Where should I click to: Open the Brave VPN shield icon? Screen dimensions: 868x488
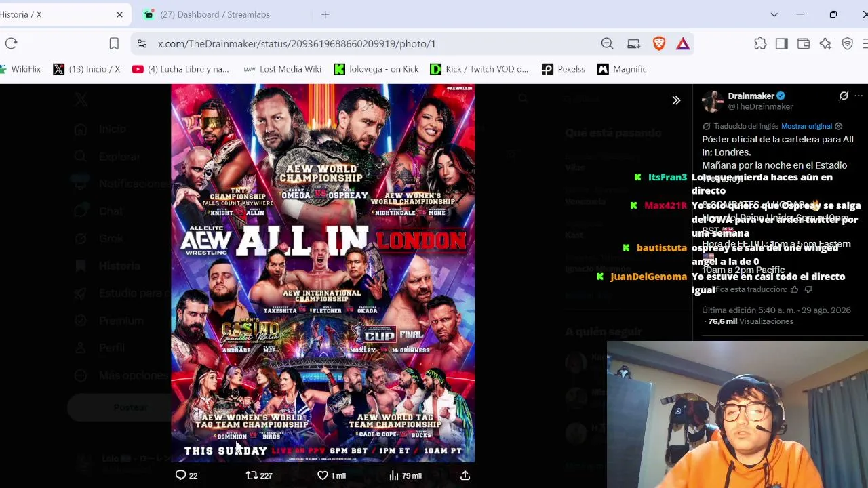[x=847, y=43]
